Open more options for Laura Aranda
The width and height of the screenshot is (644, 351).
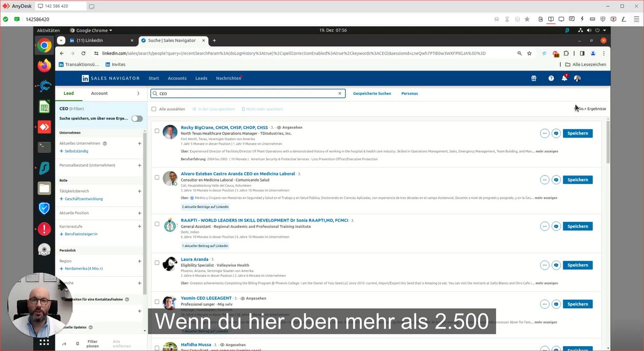pyautogui.click(x=544, y=265)
